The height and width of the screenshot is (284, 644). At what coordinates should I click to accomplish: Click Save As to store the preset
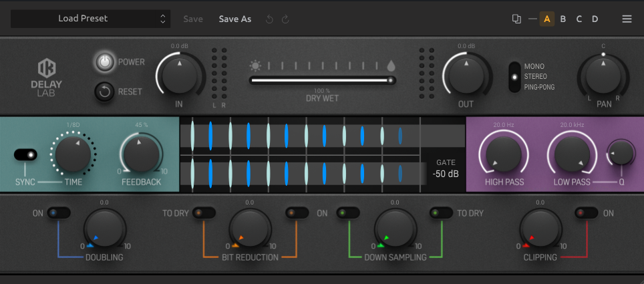pos(235,19)
